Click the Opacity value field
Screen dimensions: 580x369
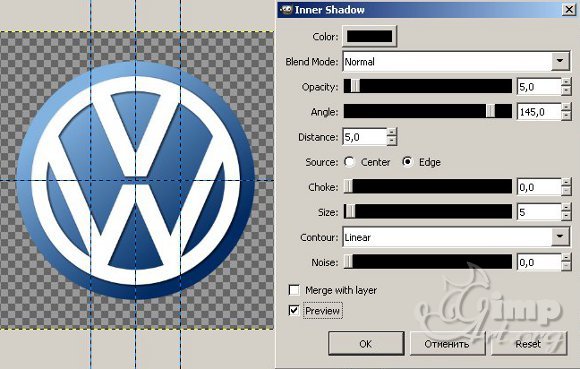(539, 87)
